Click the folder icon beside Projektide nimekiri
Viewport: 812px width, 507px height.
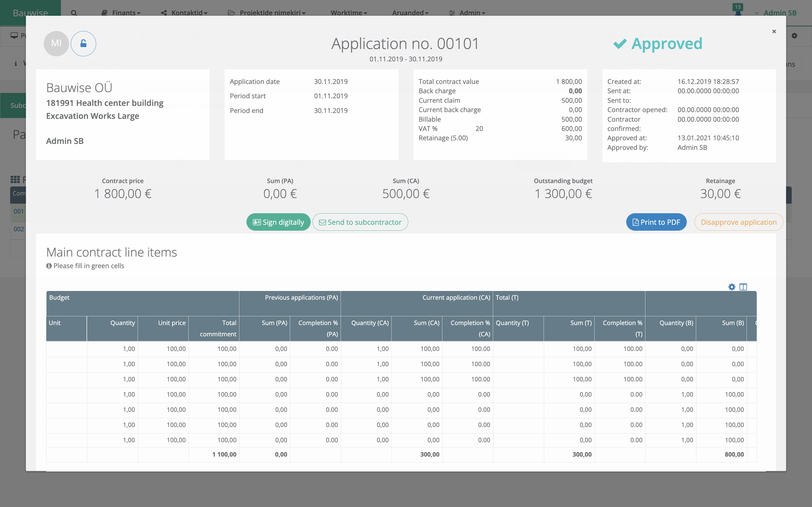click(x=231, y=13)
